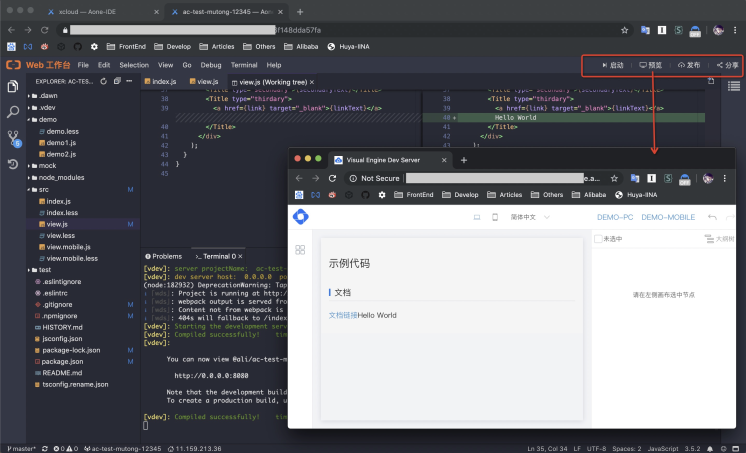Click the Visual Engine blue logo

click(x=301, y=217)
